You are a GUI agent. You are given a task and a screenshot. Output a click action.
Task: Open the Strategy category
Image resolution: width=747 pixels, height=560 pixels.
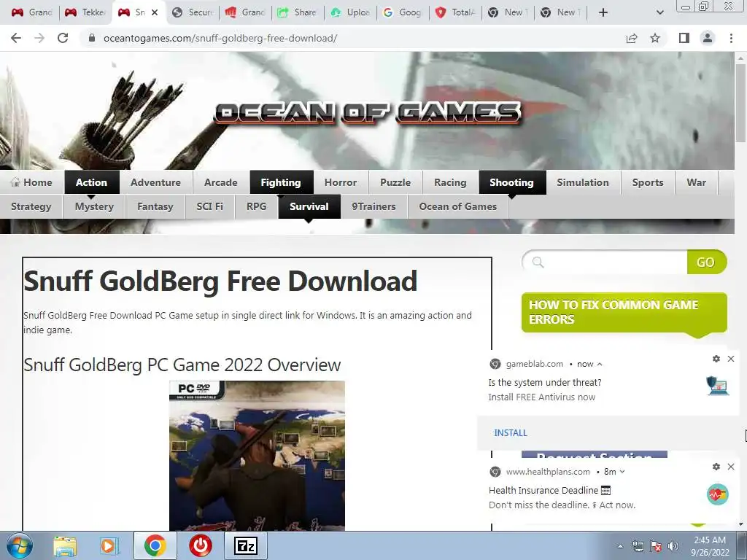pos(31,206)
